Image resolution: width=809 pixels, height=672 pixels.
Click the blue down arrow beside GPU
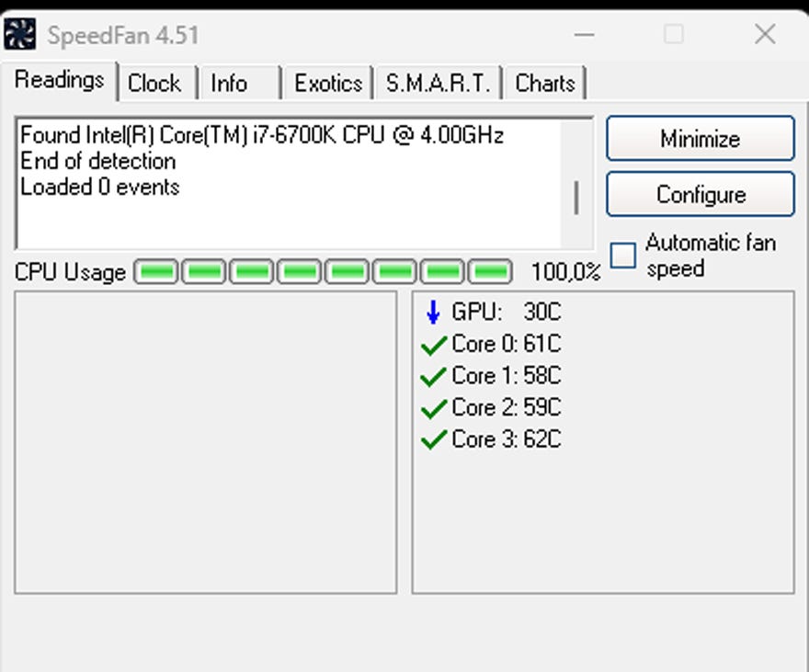[x=433, y=313]
